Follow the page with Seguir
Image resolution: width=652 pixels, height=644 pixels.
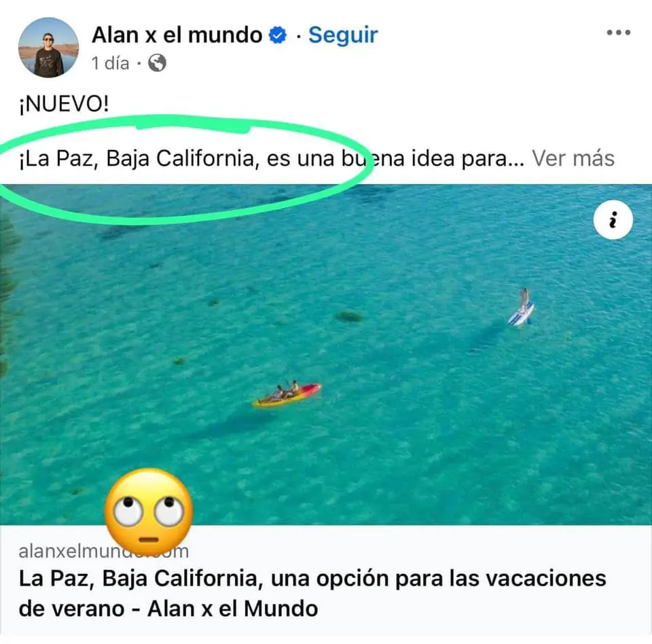coord(343,35)
